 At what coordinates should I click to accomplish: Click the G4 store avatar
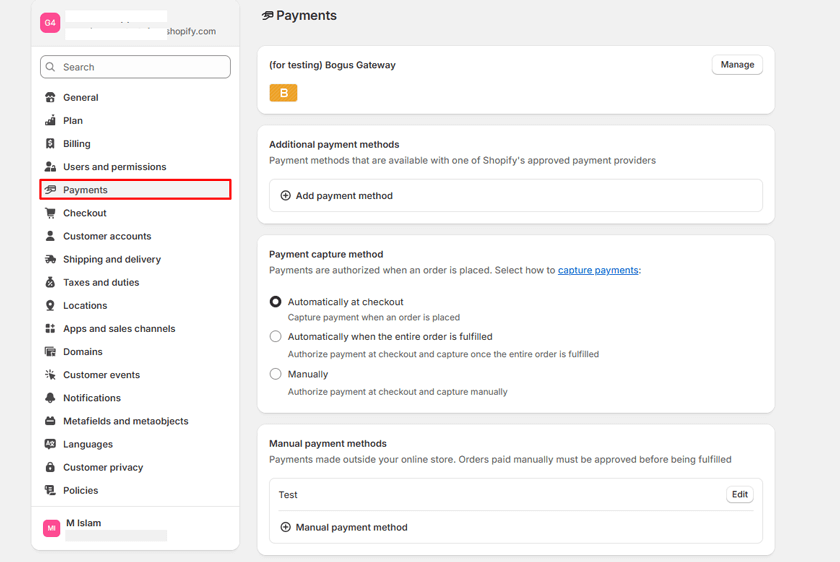pyautogui.click(x=50, y=23)
